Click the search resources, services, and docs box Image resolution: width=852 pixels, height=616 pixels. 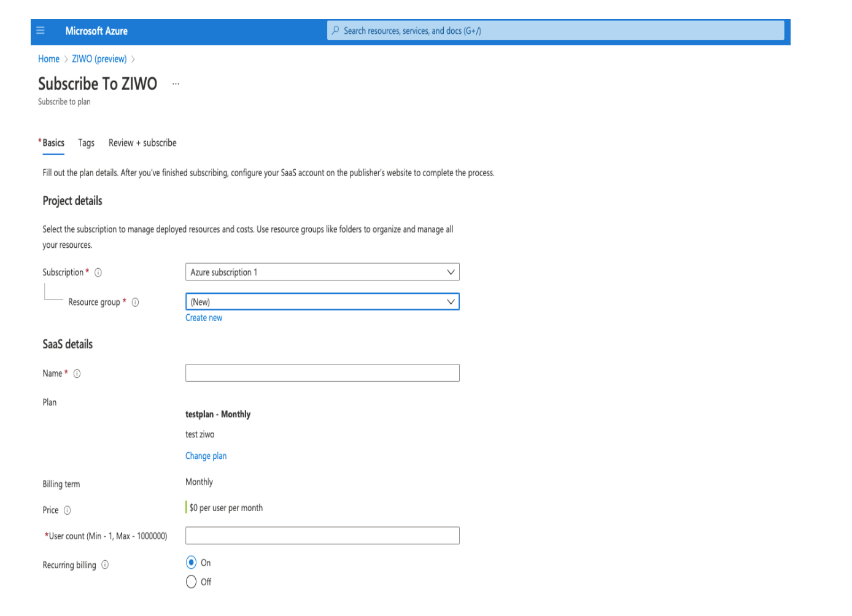[556, 31]
